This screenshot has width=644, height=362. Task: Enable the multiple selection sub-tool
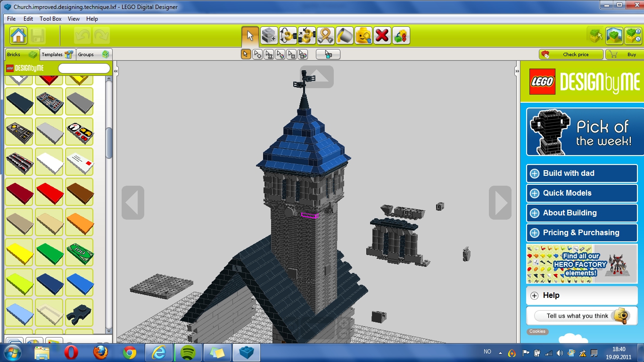257,54
